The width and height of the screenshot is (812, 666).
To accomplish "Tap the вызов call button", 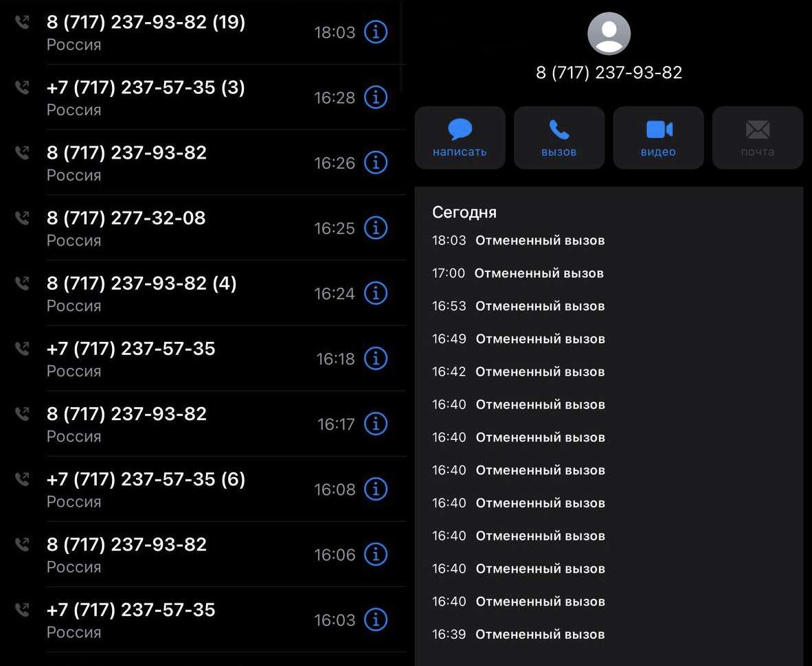I will pyautogui.click(x=559, y=137).
